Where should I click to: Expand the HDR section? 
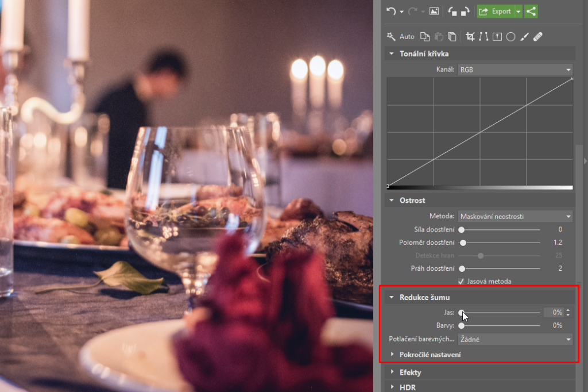coord(392,387)
